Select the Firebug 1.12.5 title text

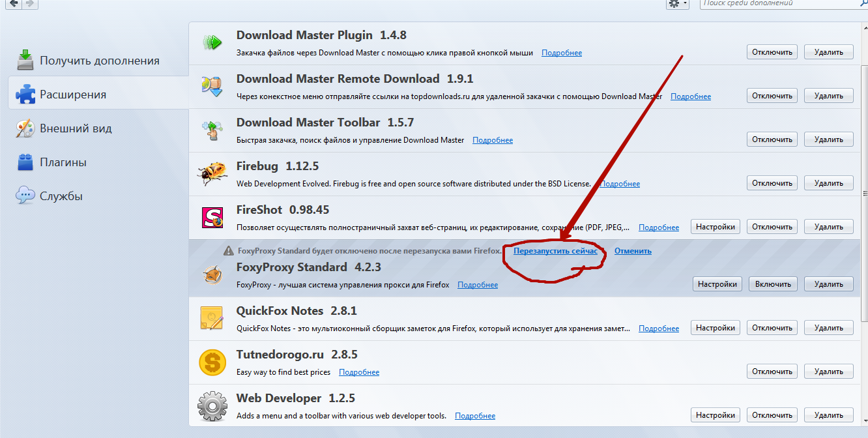[278, 166]
